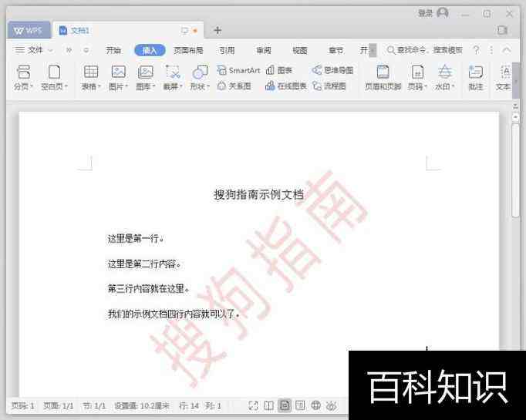Insert a 流程图 flowchart
Viewport: 526px width, 420px height.
329,86
